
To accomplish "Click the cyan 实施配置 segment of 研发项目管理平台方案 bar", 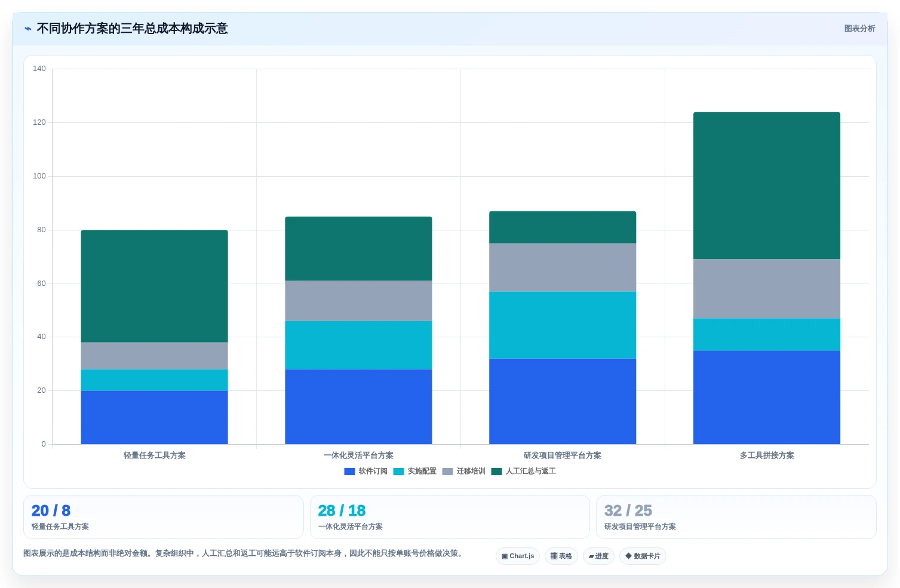I will 563,325.
